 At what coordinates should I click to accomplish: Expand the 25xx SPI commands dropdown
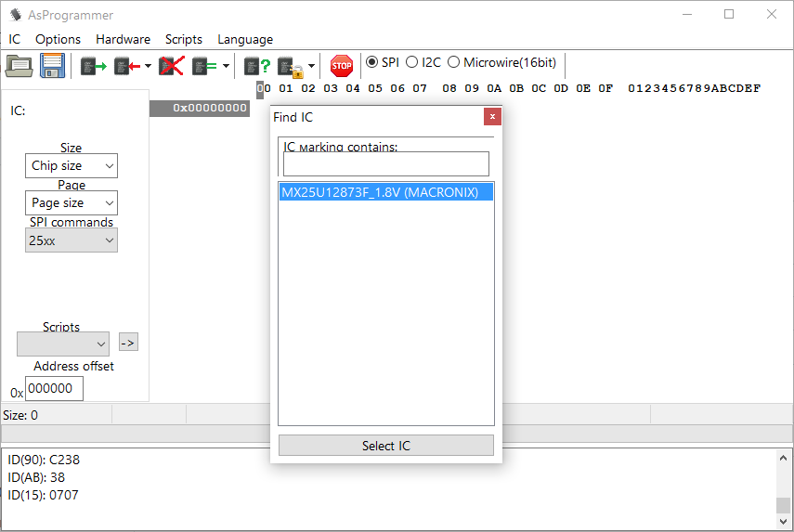click(x=71, y=240)
